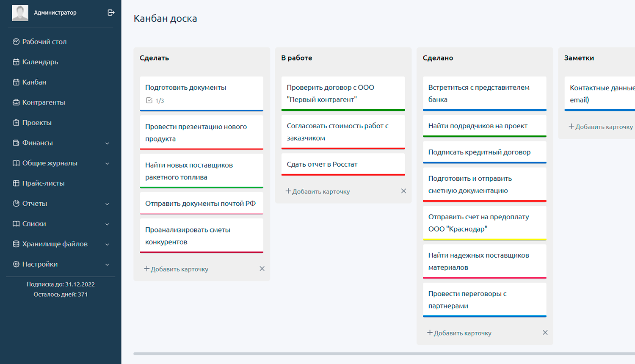Click the Проекты clipboard icon

(16, 123)
